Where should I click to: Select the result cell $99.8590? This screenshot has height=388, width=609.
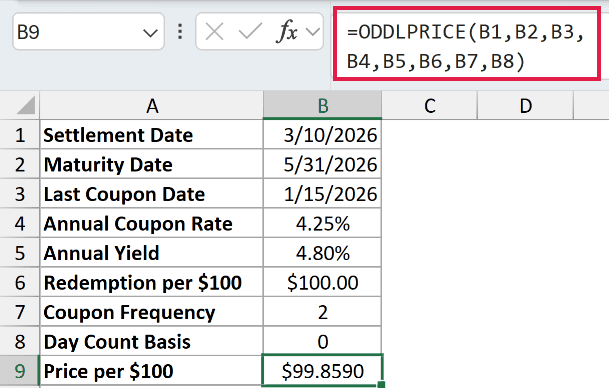coord(322,371)
